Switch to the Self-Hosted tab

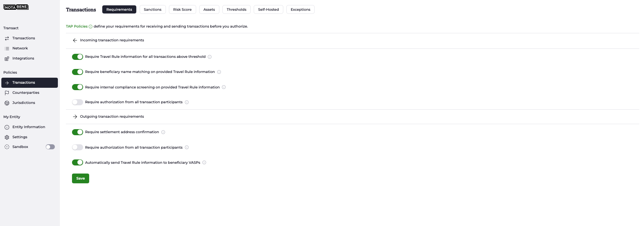click(269, 9)
